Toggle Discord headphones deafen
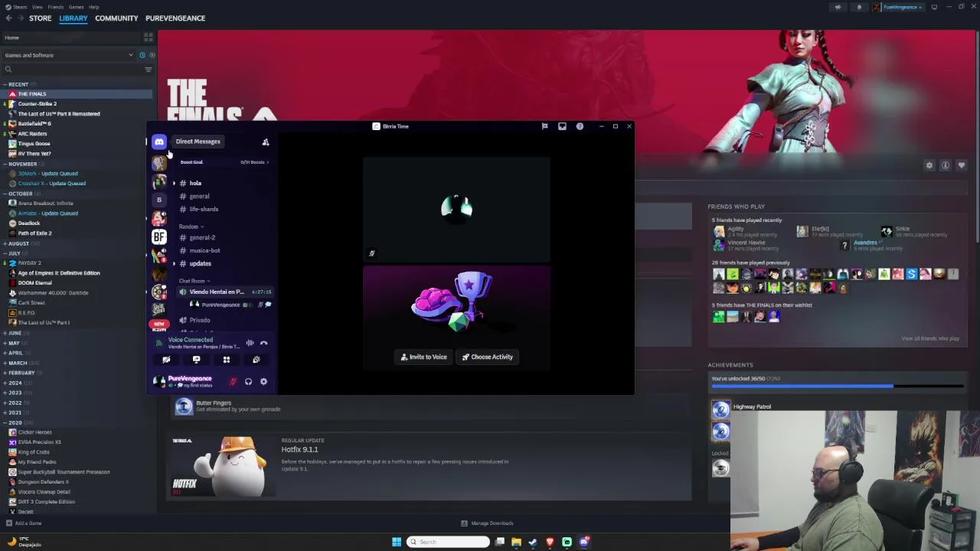 point(248,381)
